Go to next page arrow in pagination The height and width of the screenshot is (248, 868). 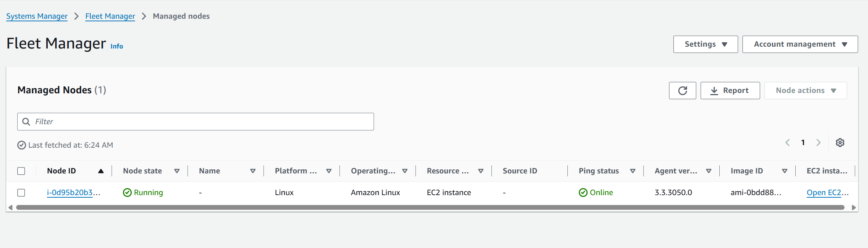coord(818,143)
